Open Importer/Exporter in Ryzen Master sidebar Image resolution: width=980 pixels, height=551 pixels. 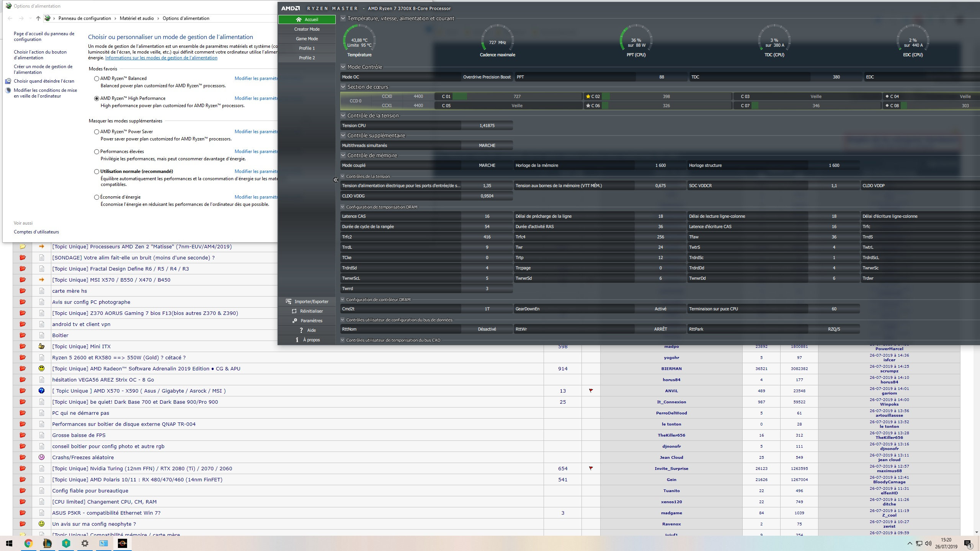pos(307,302)
